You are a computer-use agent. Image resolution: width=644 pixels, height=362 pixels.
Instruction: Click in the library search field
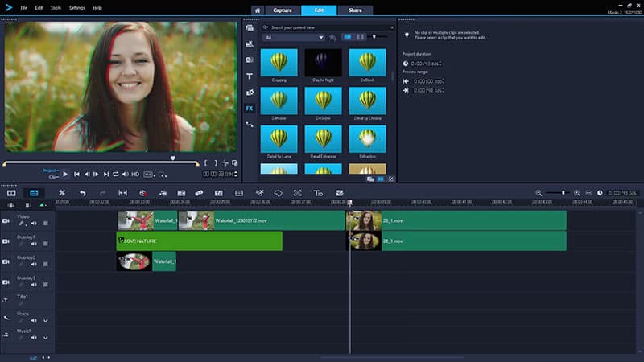pos(328,27)
